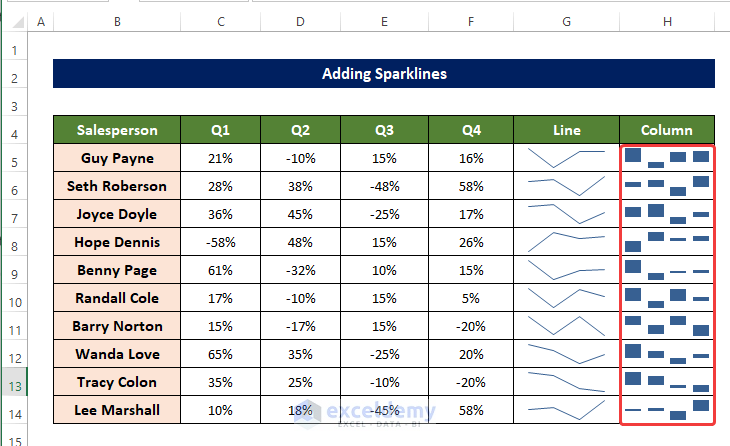Image resolution: width=730 pixels, height=446 pixels.
Task: Click the Adding Sparklines title banner
Action: (x=384, y=74)
